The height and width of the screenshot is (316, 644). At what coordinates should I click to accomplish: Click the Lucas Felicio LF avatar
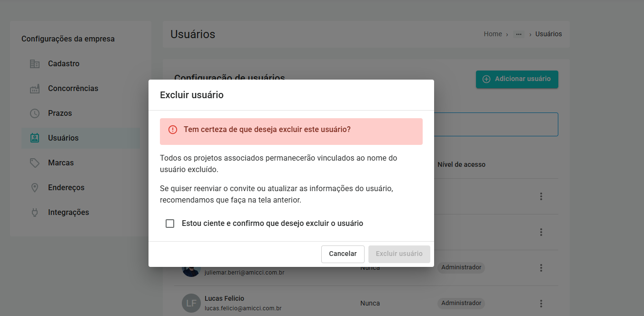coord(191,303)
